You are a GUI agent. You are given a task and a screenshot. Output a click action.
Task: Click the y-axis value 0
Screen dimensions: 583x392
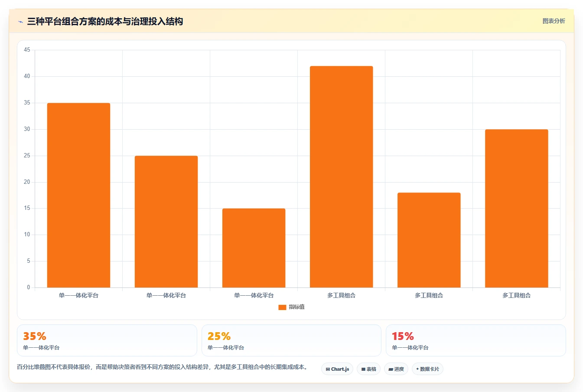coord(29,287)
